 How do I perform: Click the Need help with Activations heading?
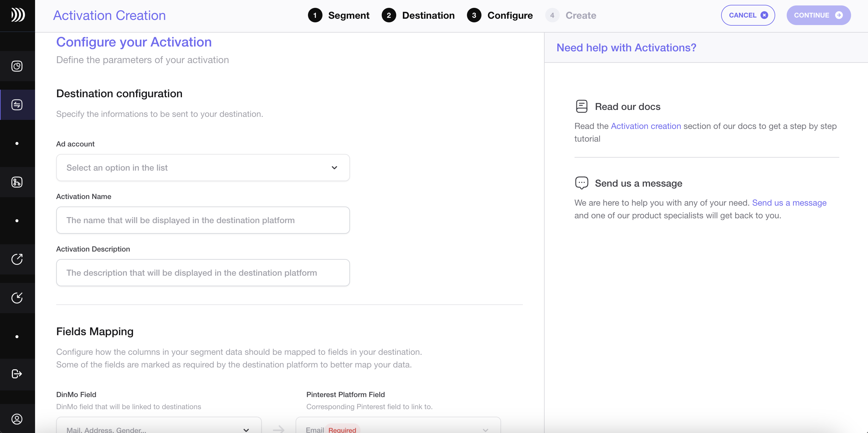click(626, 47)
